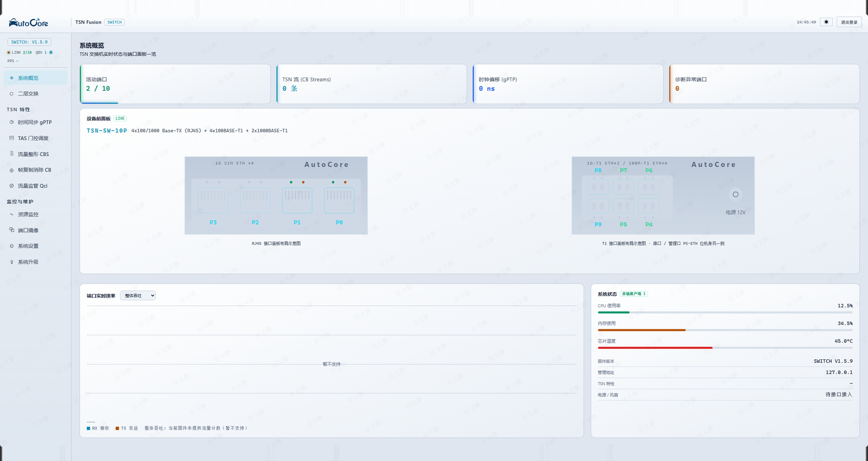
Task: Open the 时钟偏移 (gPTP) card
Action: 568,84
